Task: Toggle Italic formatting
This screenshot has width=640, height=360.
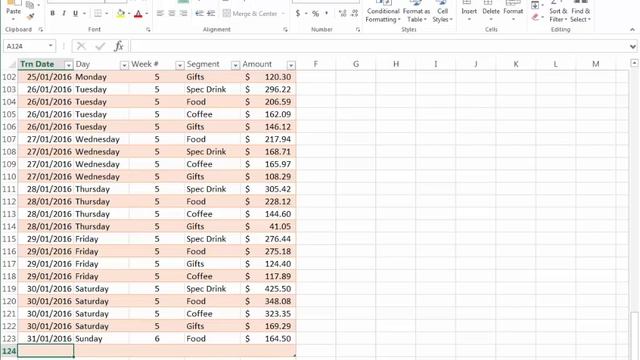Action: coord(64,13)
